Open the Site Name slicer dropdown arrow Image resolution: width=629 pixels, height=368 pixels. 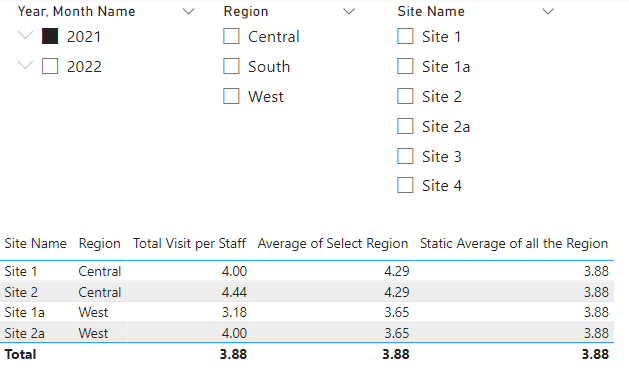[x=548, y=12]
